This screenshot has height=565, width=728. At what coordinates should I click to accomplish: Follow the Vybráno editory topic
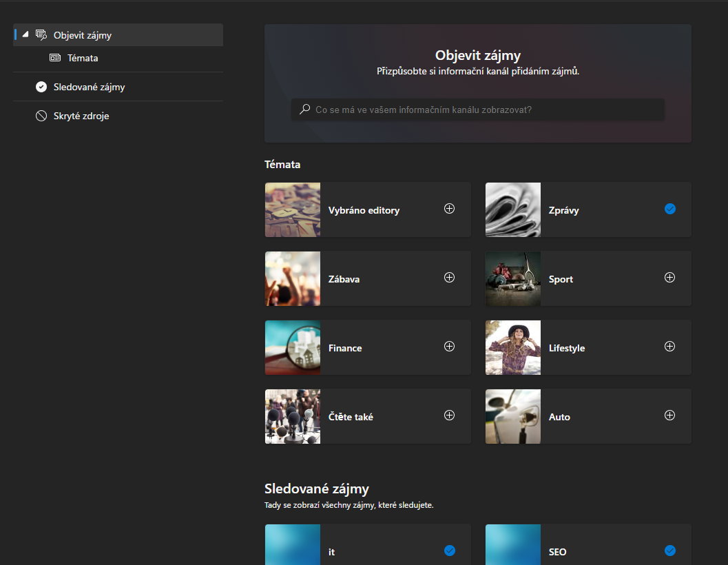click(449, 209)
